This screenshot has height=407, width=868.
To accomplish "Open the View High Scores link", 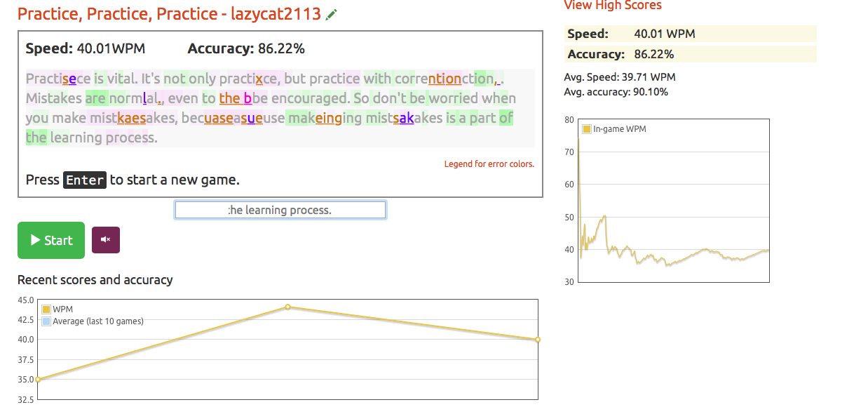I will tap(612, 6).
